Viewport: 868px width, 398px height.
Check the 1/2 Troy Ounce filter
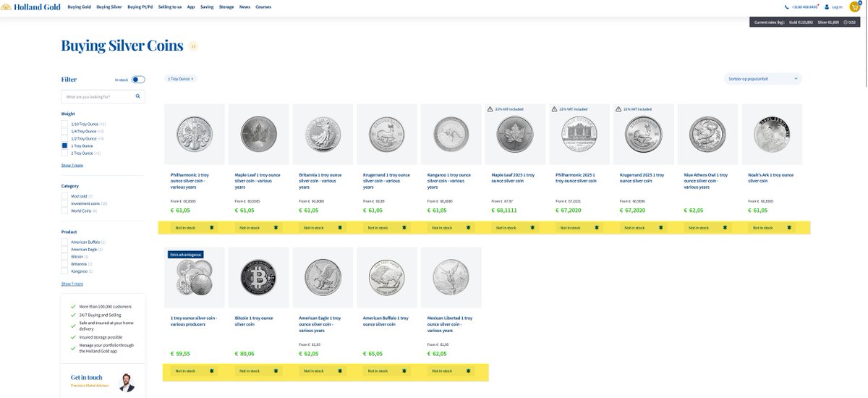64,138
